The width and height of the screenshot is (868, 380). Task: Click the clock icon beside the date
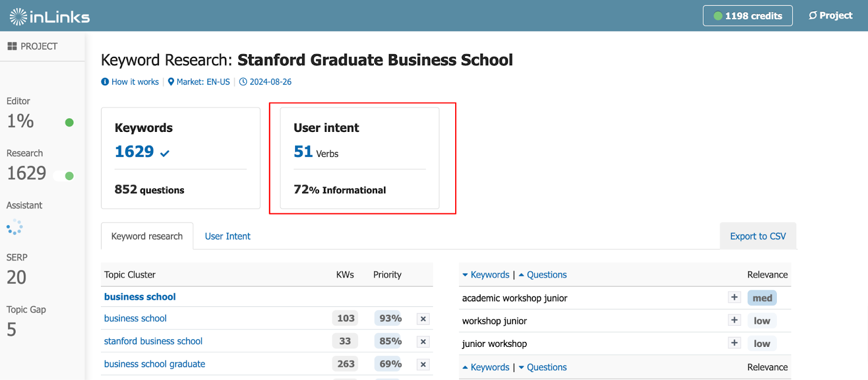(x=243, y=82)
